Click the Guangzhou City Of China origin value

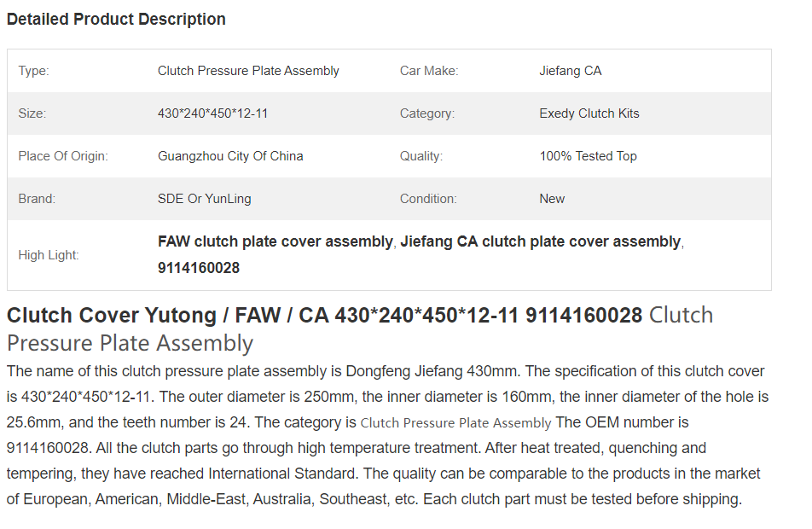click(x=230, y=156)
